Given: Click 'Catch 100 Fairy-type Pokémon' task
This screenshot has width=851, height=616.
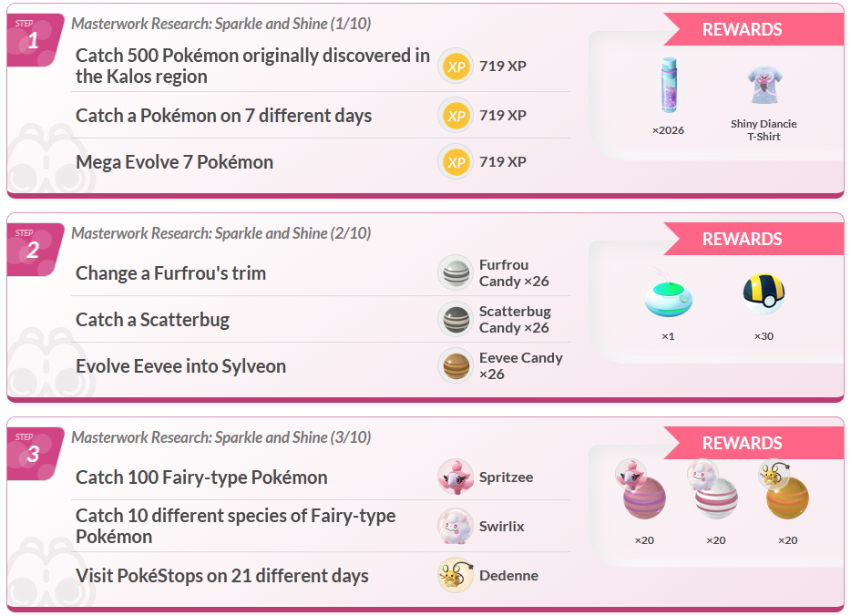Looking at the screenshot, I should pyautogui.click(x=201, y=477).
